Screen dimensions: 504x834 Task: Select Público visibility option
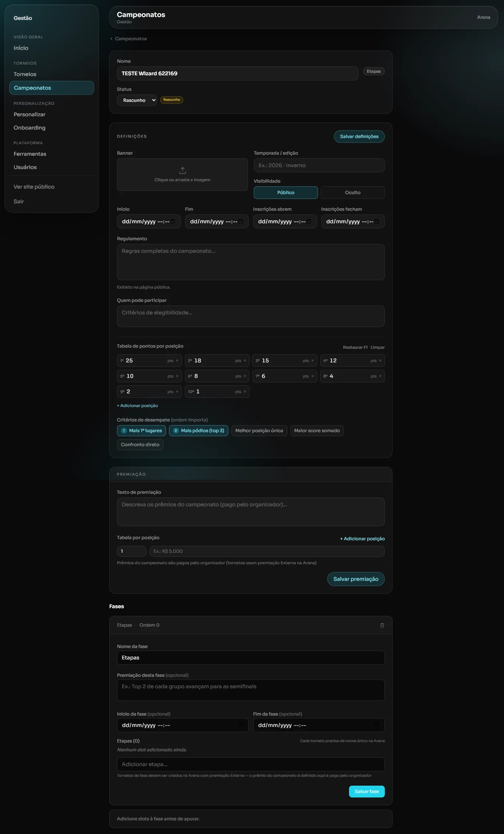coord(286,193)
